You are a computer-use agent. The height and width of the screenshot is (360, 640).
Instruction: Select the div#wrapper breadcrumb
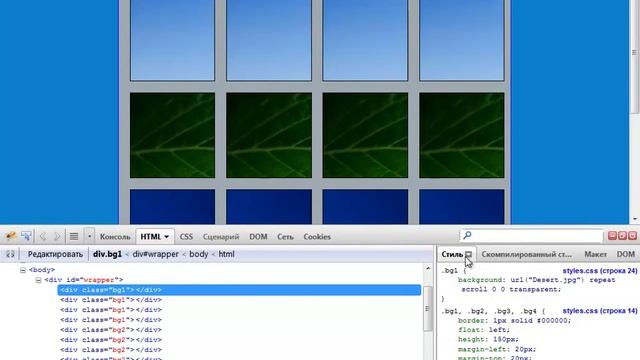pos(156,254)
